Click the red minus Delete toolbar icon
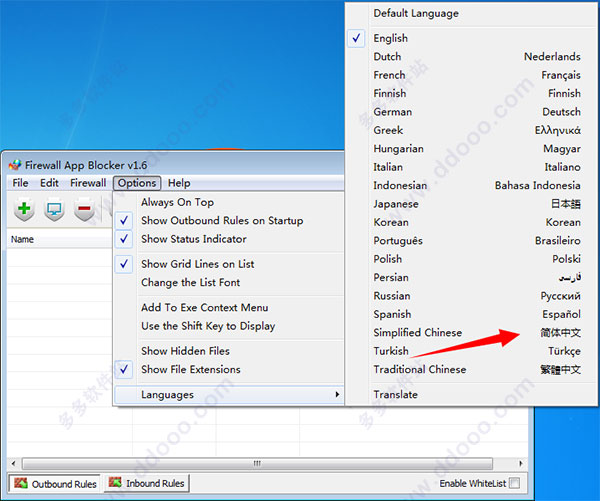The height and width of the screenshot is (501, 600). pos(84,209)
